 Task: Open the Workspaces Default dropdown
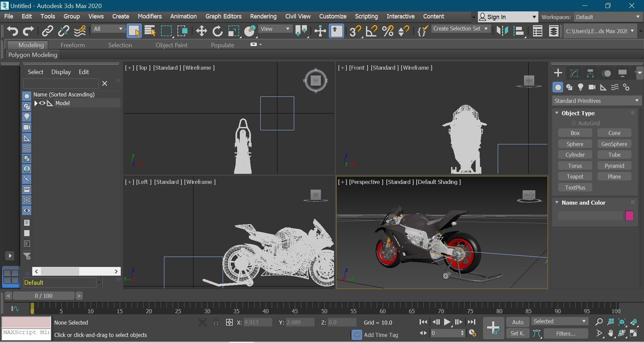click(x=608, y=17)
